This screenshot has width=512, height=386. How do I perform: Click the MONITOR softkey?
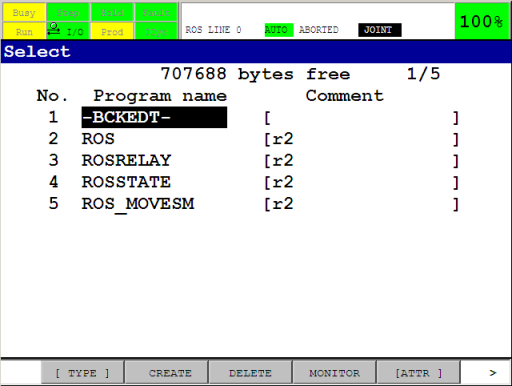click(335, 373)
